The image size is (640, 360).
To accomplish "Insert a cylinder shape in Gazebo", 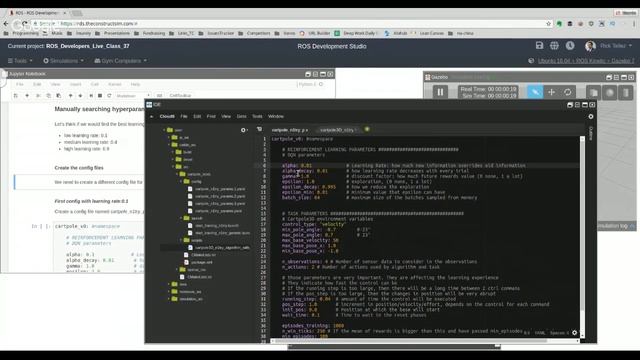I will coord(626,93).
